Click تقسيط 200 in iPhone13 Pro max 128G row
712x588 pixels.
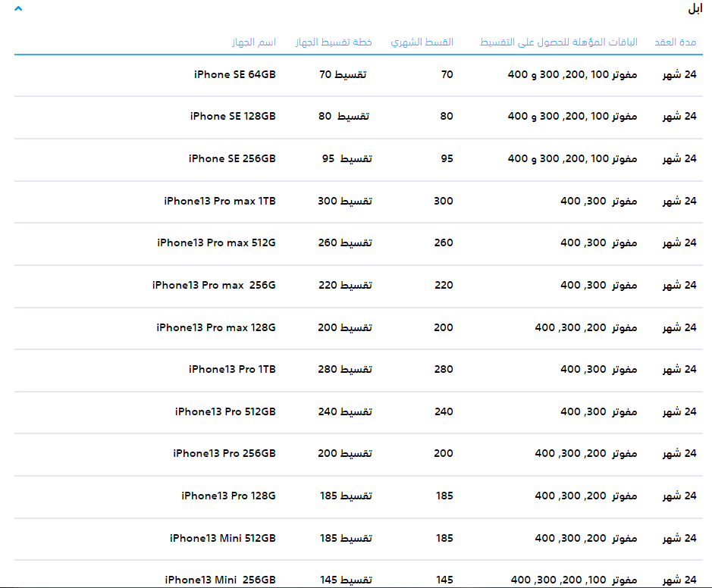pos(345,327)
